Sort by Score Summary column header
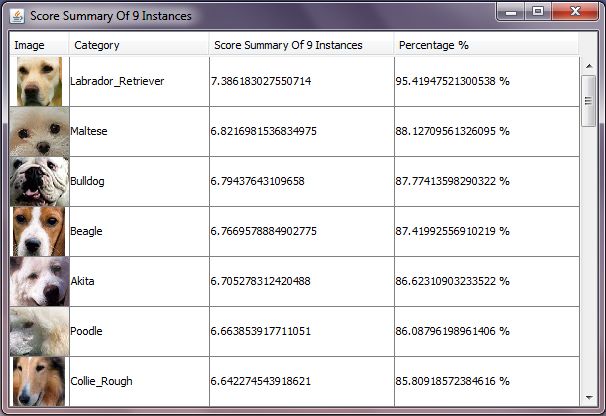This screenshot has height=416, width=606. coord(300,45)
